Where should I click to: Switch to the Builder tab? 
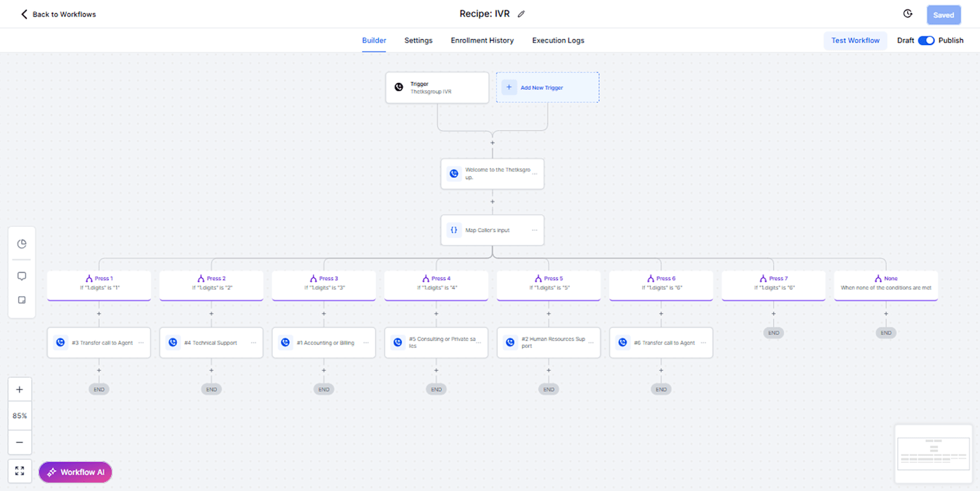[x=374, y=41]
